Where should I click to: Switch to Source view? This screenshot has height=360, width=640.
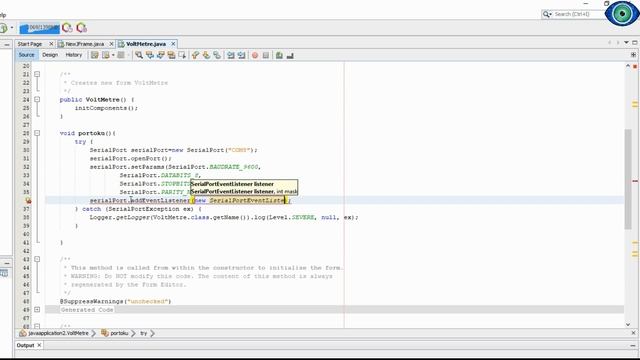click(27, 55)
